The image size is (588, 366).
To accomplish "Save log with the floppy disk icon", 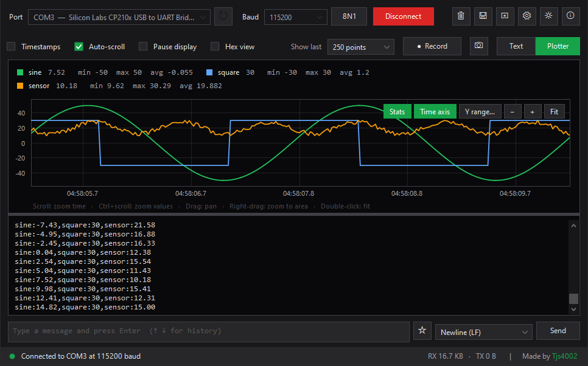I will point(483,16).
